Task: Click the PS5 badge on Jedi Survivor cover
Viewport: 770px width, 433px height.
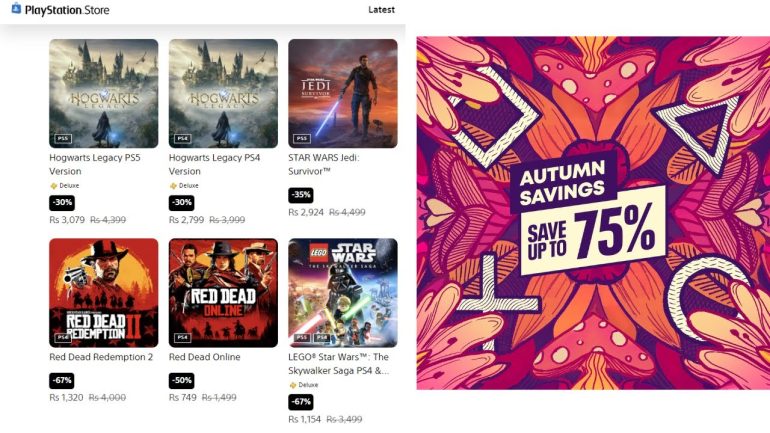Action: click(302, 138)
